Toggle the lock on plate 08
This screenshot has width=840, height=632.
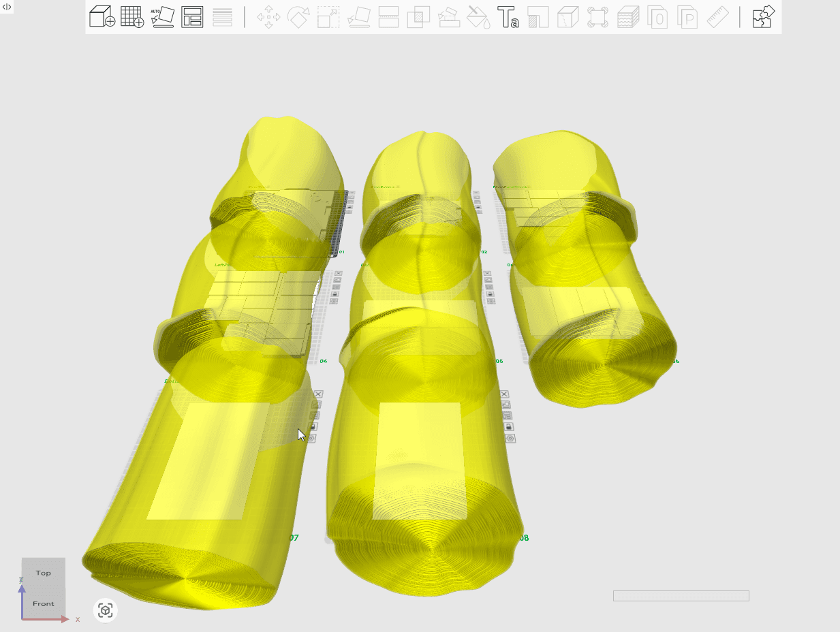coord(509,426)
